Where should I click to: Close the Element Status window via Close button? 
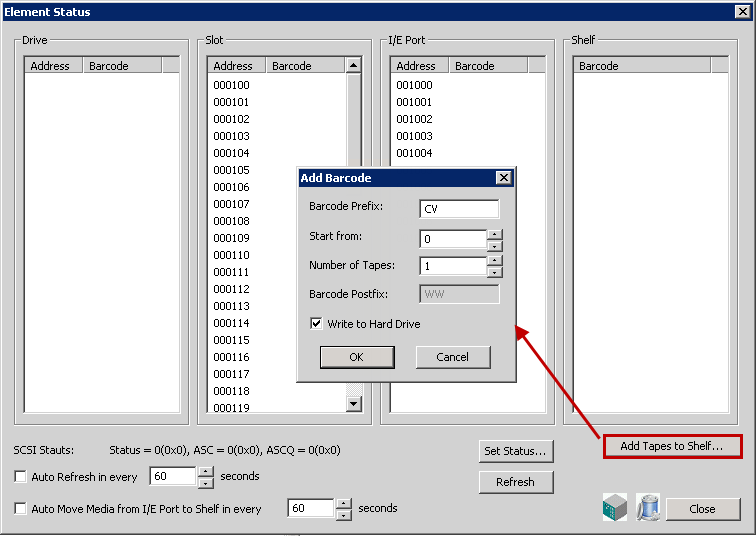pyautogui.click(x=703, y=509)
